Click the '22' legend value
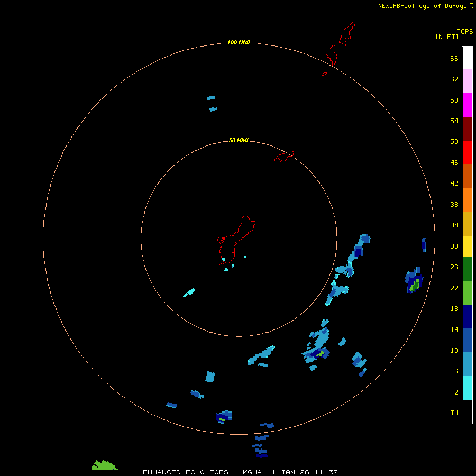The image size is (476, 476). [x=454, y=288]
